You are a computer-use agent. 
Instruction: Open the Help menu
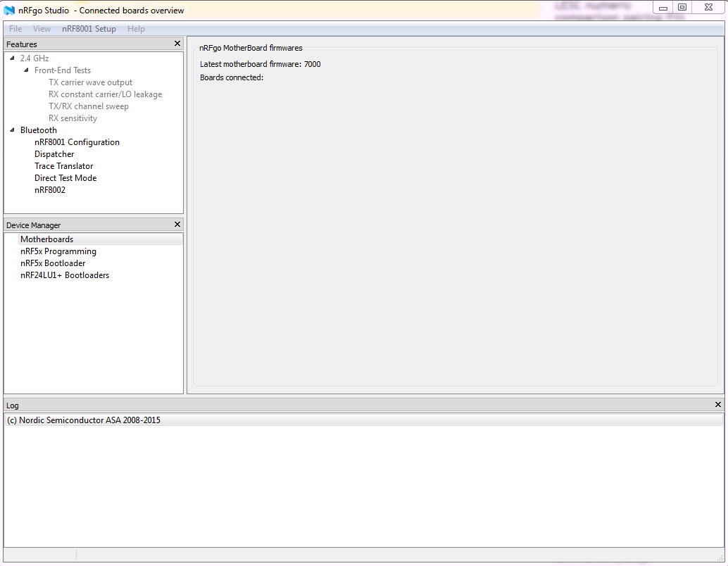pos(136,29)
